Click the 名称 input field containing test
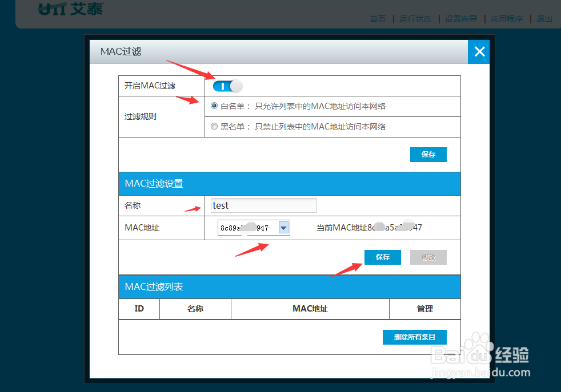 click(x=264, y=205)
